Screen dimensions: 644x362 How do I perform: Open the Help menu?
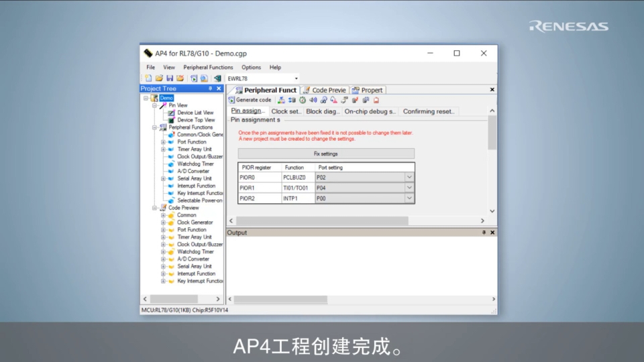tap(275, 67)
